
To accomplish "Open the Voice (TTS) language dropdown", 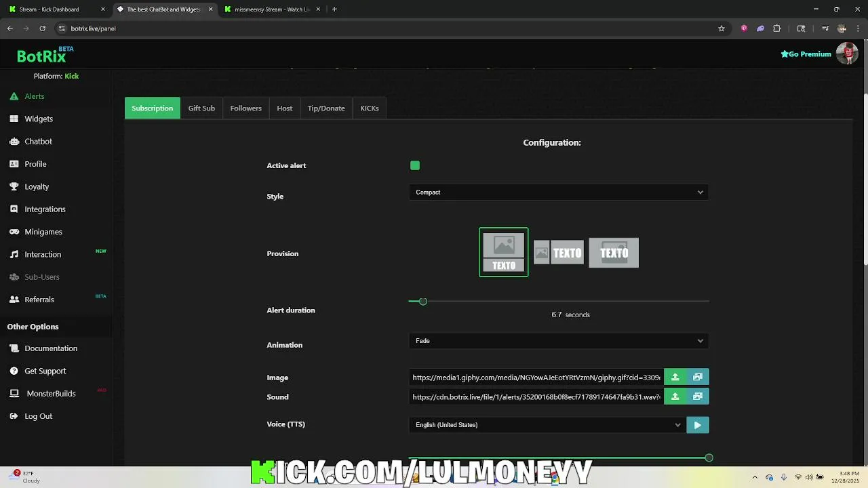I will point(547,425).
